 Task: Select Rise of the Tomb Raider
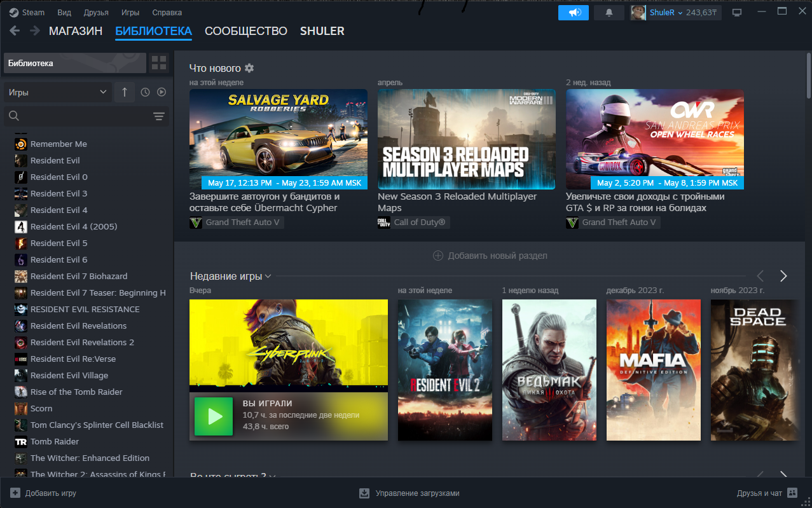tap(76, 392)
